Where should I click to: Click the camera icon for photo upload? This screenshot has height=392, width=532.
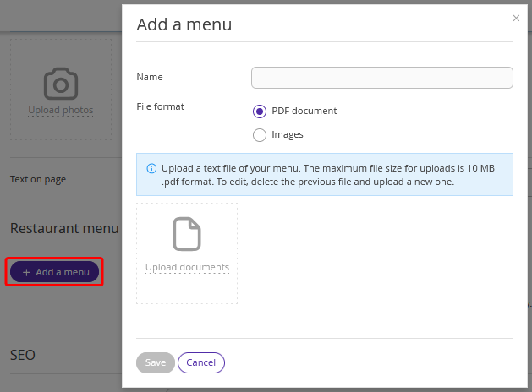(x=61, y=84)
